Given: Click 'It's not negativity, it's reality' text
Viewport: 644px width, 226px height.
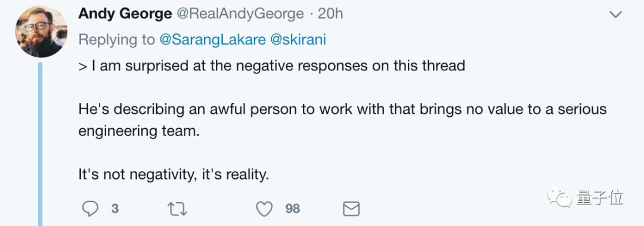Looking at the screenshot, I should point(174,175).
